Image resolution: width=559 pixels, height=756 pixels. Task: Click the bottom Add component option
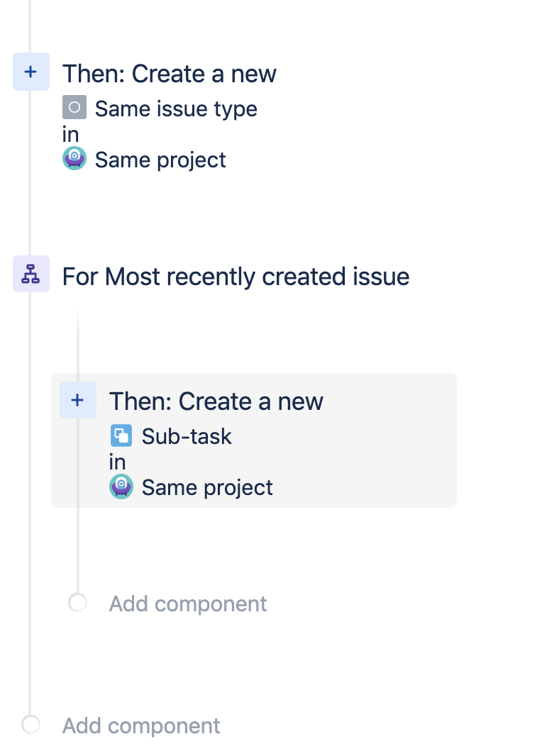click(140, 725)
